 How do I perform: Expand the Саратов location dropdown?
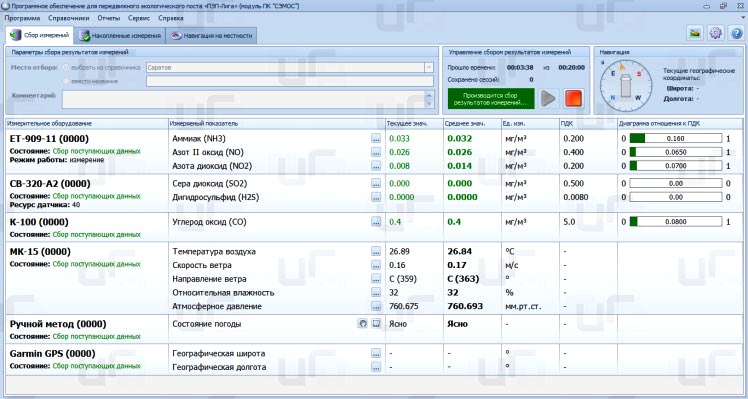coord(429,68)
